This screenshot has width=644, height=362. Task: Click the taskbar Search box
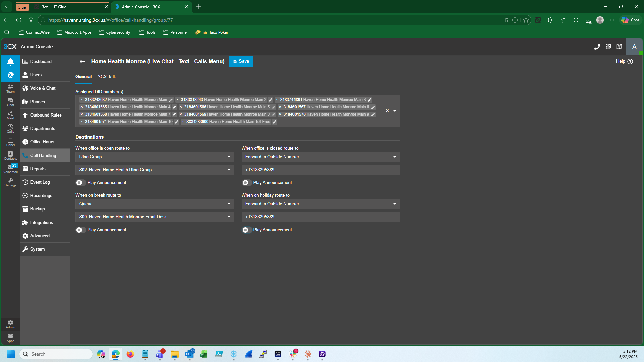pos(56,354)
